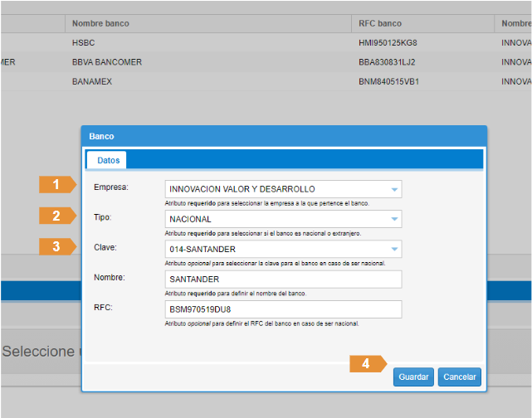
Task: Click the RFC cell BBA830831LJ2
Action: click(388, 61)
